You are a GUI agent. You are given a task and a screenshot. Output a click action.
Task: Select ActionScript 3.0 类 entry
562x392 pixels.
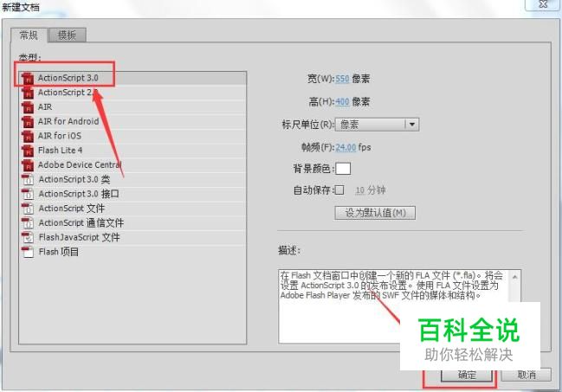132,179
